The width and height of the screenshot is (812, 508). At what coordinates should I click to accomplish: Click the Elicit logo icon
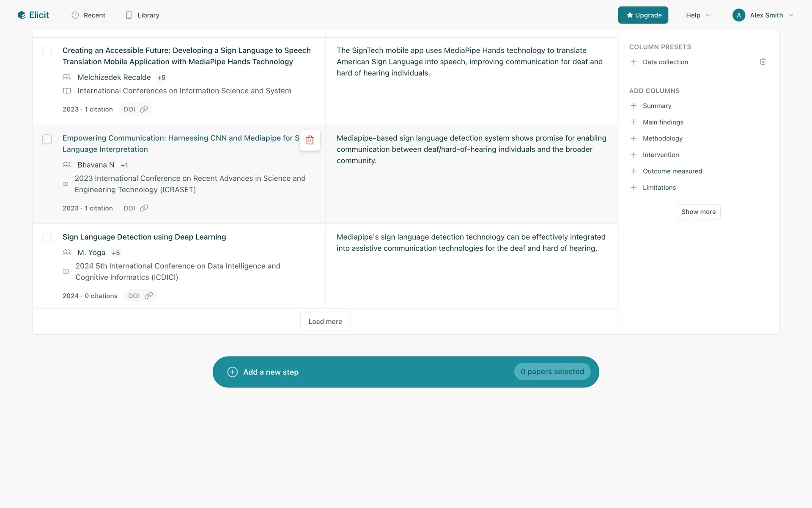pyautogui.click(x=22, y=15)
